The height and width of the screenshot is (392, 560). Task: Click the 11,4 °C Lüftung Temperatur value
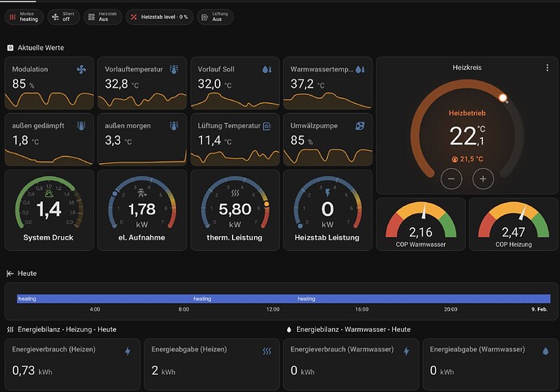point(214,140)
